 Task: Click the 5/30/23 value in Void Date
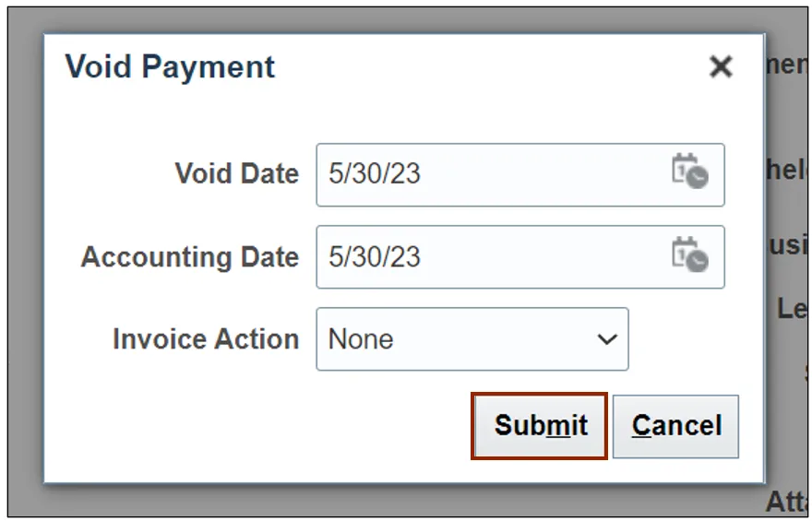tap(374, 173)
